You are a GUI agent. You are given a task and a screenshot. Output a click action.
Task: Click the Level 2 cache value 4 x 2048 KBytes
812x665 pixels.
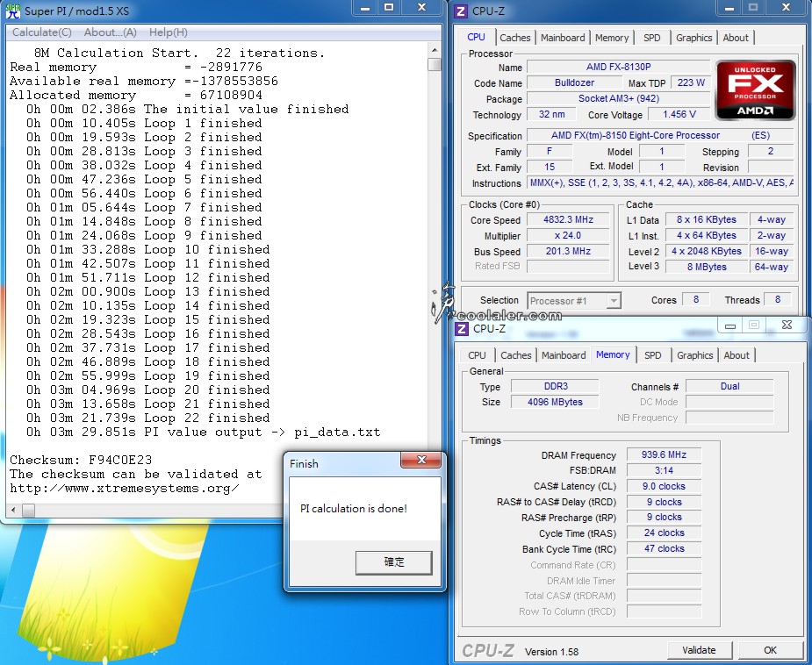point(707,251)
